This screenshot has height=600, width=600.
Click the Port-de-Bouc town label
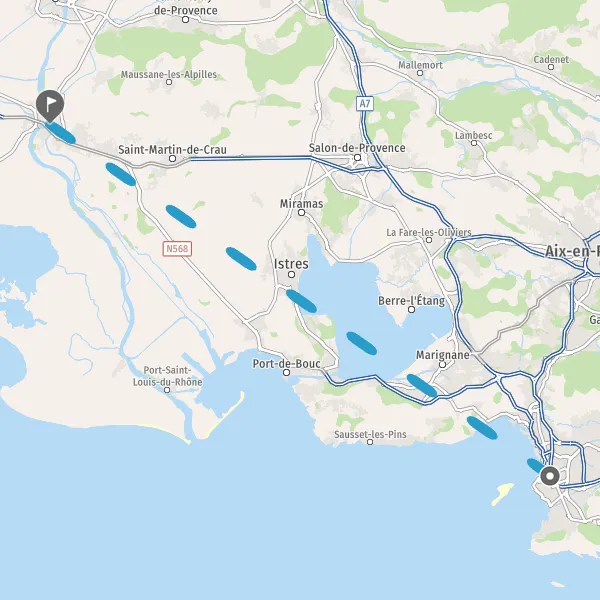tap(287, 364)
